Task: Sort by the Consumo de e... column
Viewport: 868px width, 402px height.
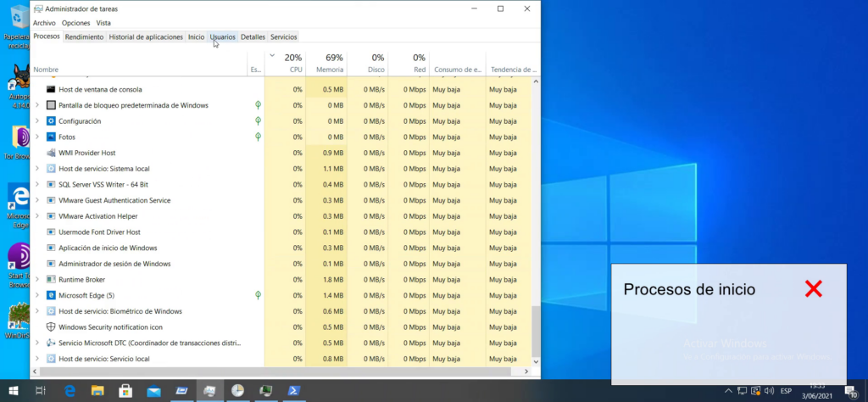Action: [x=458, y=64]
